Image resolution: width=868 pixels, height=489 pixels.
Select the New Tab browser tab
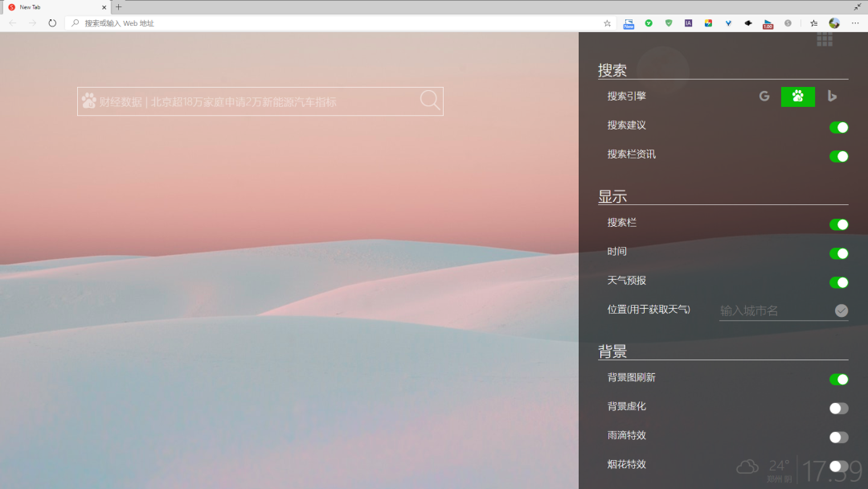pyautogui.click(x=55, y=7)
